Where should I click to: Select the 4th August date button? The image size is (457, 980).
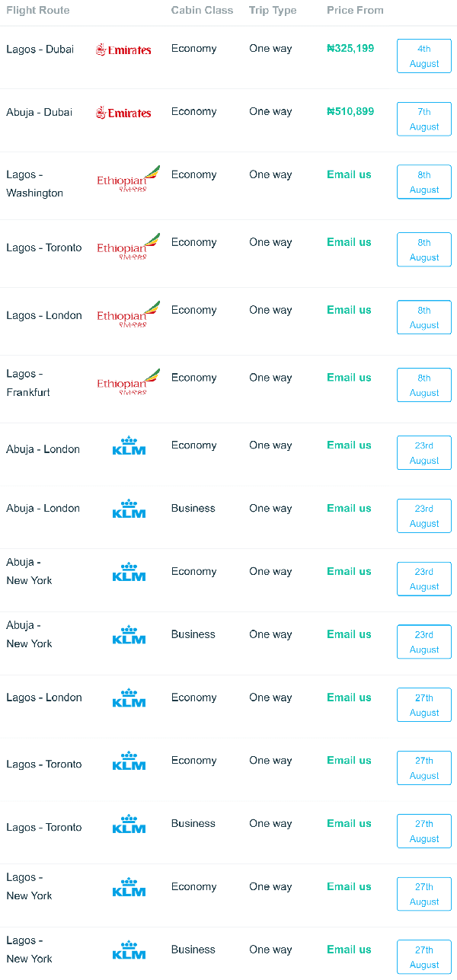coord(424,56)
